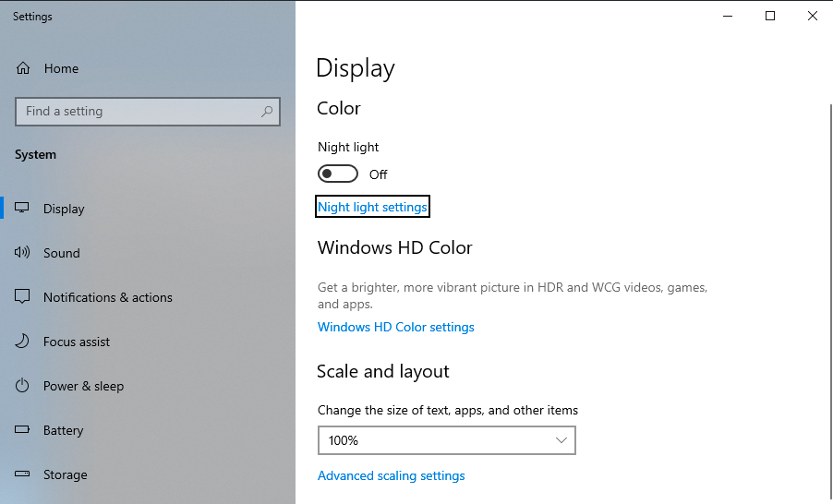
Task: Click the search magnifier icon
Action: point(267,112)
